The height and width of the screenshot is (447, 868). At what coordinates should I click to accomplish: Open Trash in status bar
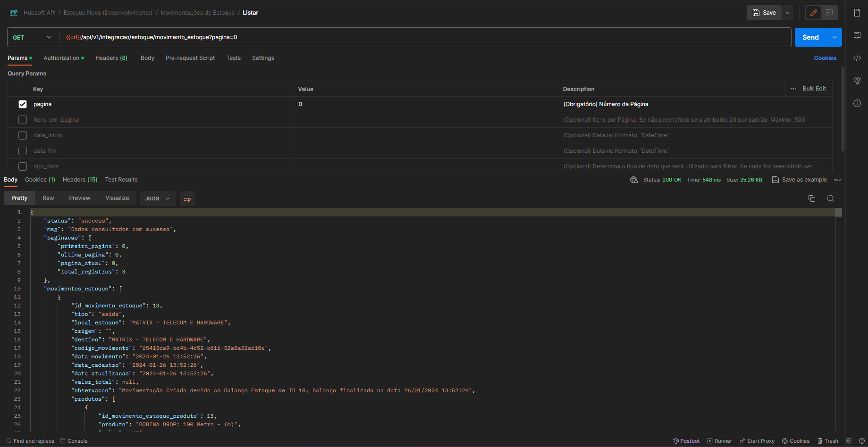click(x=828, y=441)
